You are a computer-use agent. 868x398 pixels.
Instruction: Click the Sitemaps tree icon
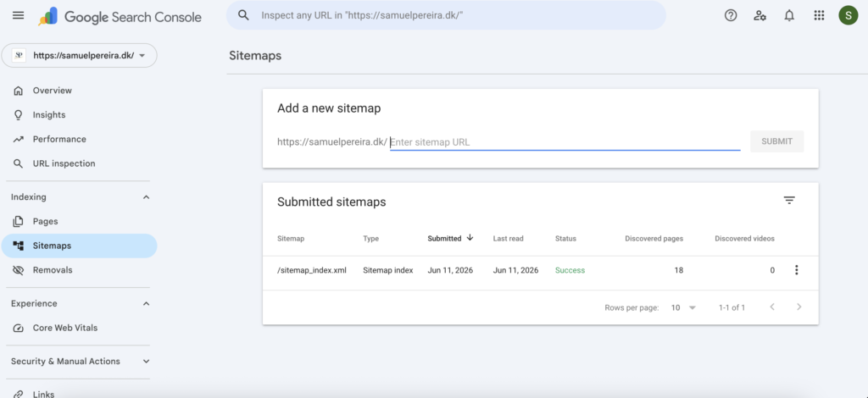coord(19,246)
